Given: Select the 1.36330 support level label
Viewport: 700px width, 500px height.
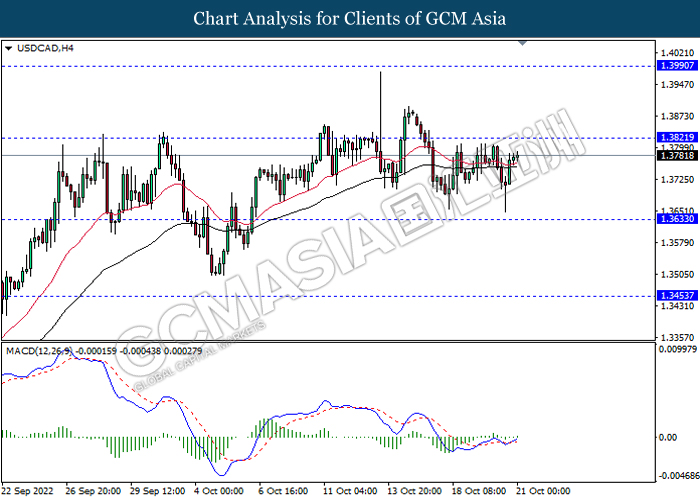Looking at the screenshot, I should (x=677, y=219).
